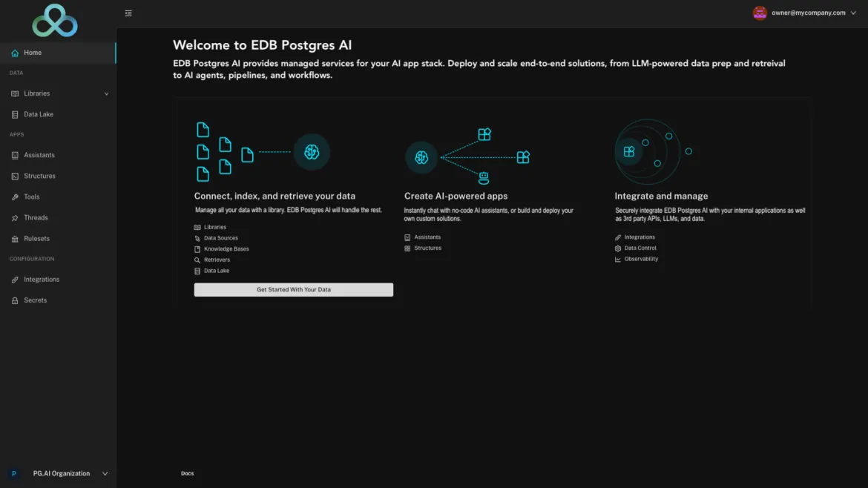This screenshot has width=868, height=488.
Task: Expand the Libraries chevron
Action: (106, 94)
